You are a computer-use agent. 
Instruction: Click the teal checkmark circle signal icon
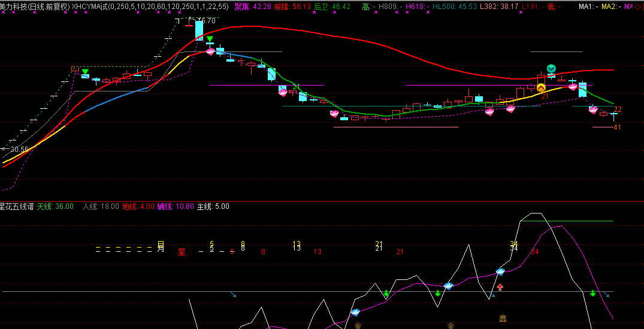(551, 69)
